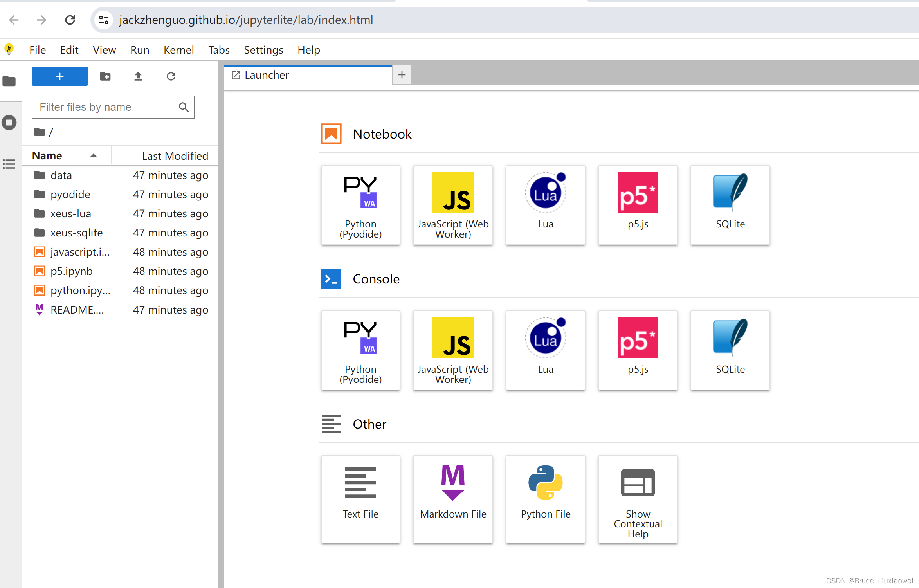This screenshot has height=588, width=919.
Task: Open Running Terminals and Kernels sidebar
Action: coord(9,123)
